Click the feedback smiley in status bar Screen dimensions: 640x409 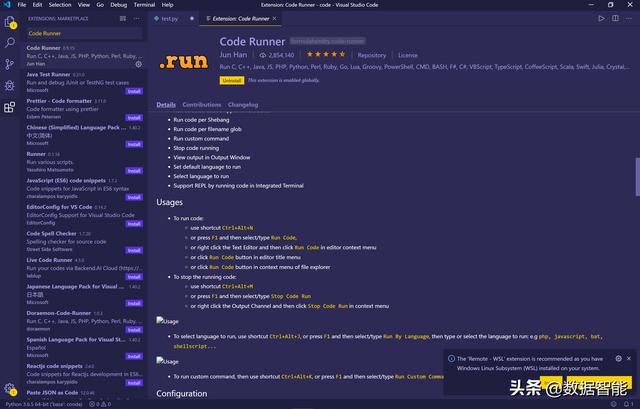pyautogui.click(x=613, y=404)
